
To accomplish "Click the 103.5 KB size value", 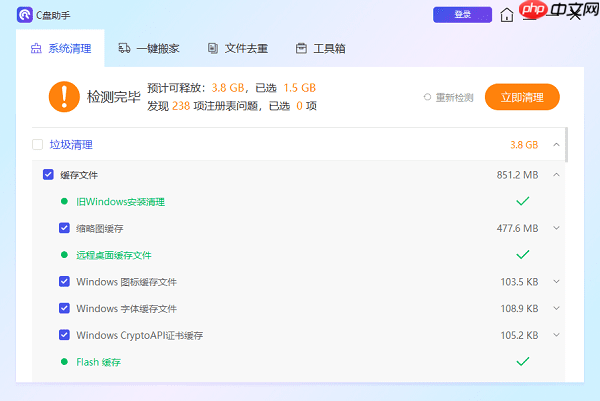I will pyautogui.click(x=519, y=282).
